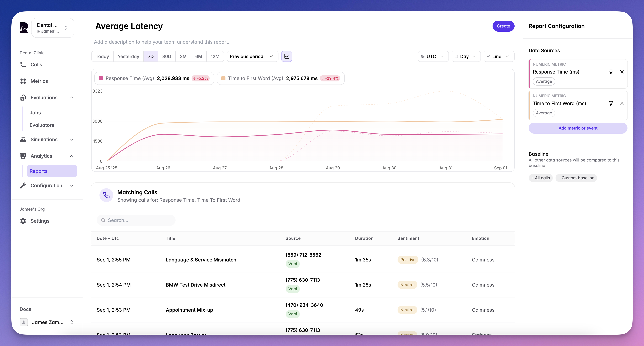This screenshot has width=644, height=346.
Task: Click Add metric or event button
Action: (x=578, y=128)
